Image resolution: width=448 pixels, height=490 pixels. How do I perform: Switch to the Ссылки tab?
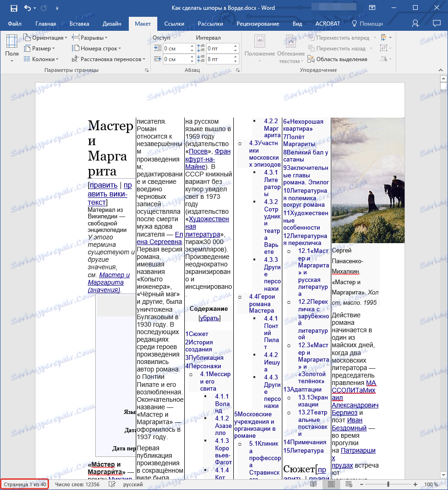pyautogui.click(x=174, y=24)
